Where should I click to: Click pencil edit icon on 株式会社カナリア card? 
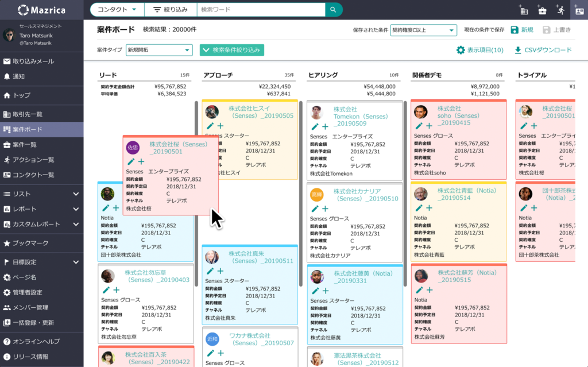point(315,209)
